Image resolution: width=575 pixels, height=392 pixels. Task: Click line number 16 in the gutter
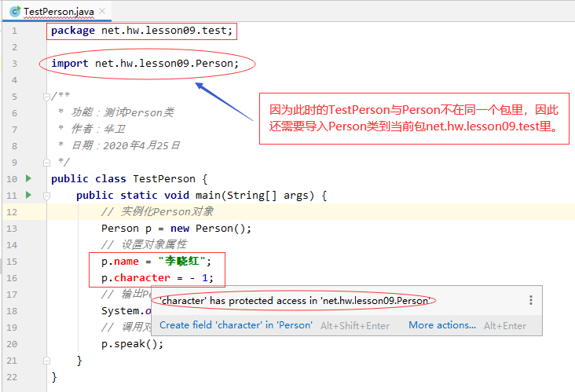pyautogui.click(x=12, y=278)
